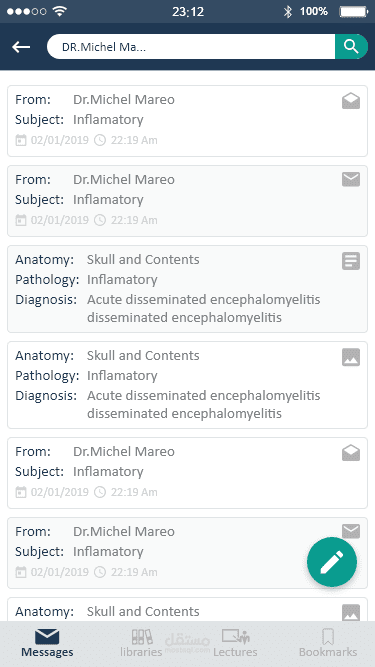The image size is (375, 667).
Task: Open first message from Dr.Michel Mareo
Action: 188,121
